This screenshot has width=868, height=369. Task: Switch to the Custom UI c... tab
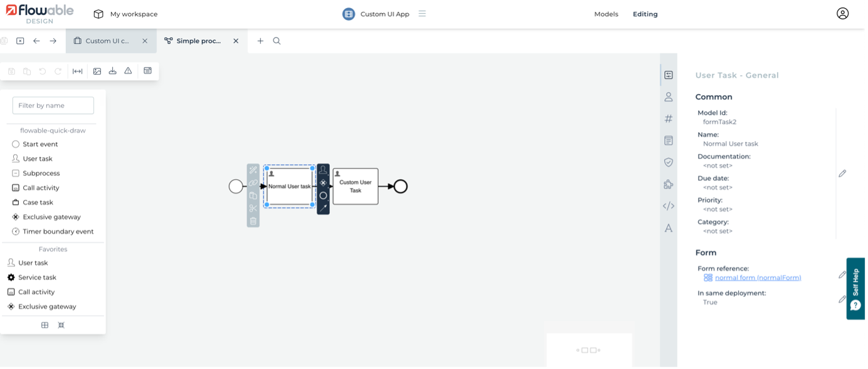107,41
